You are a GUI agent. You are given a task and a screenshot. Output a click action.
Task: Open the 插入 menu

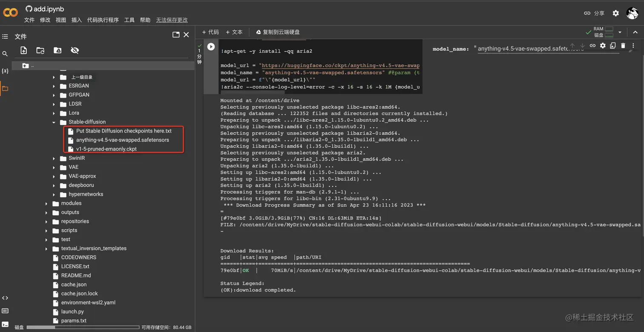(x=77, y=20)
